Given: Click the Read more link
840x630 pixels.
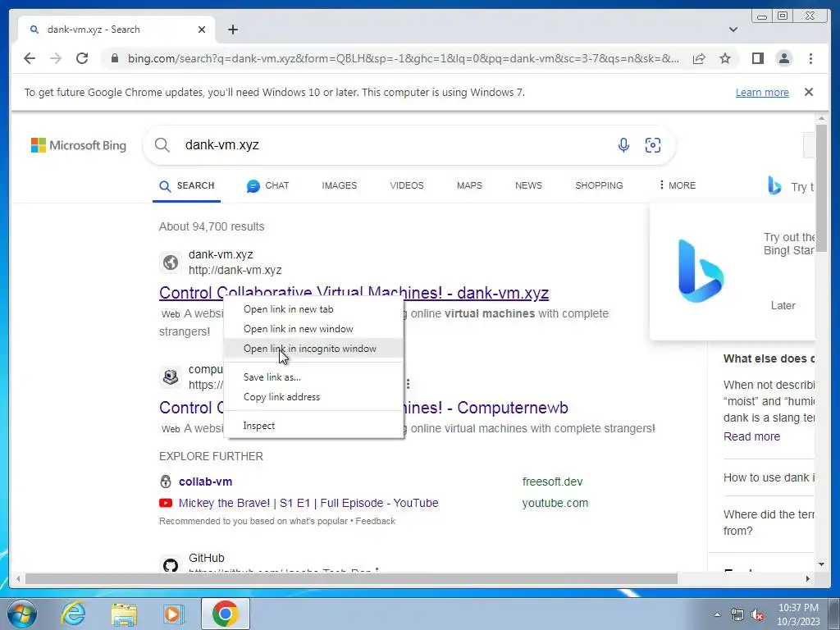Looking at the screenshot, I should 751,436.
